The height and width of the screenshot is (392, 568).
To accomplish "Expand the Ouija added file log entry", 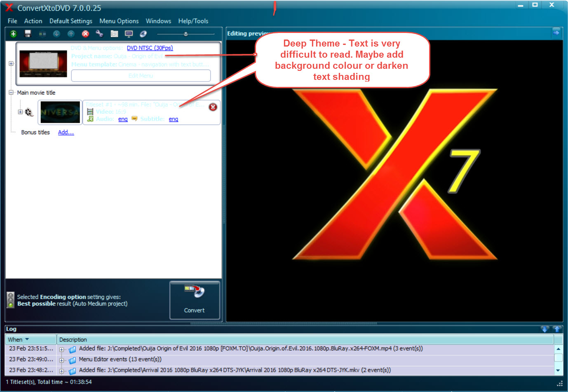I will 61,350.
